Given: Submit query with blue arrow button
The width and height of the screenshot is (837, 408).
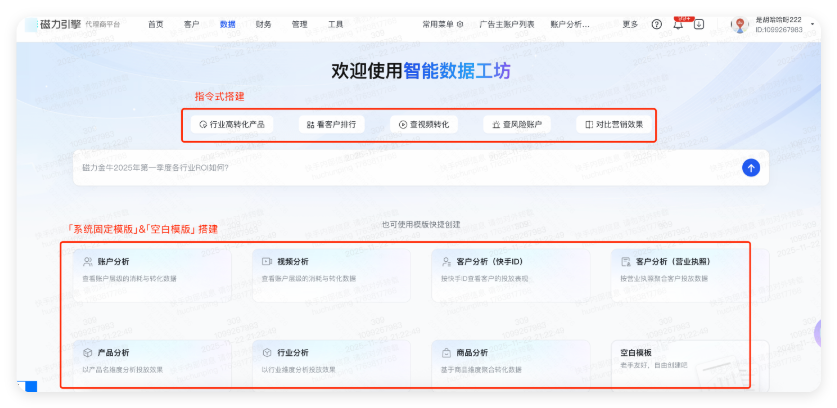Looking at the screenshot, I should (x=751, y=168).
